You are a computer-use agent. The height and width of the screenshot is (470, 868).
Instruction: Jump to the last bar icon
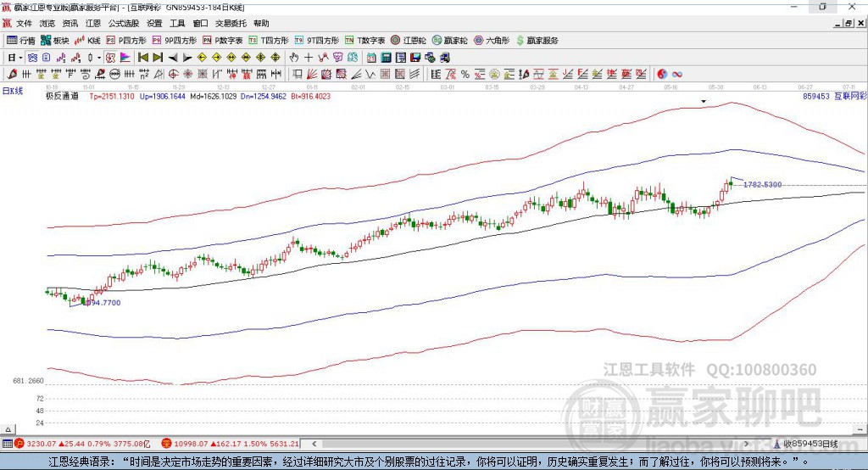click(x=158, y=58)
